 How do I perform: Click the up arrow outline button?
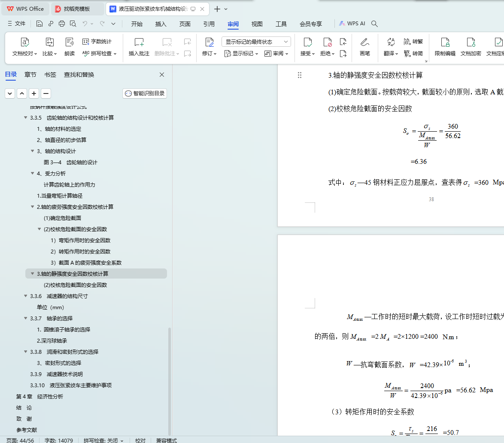tap(22, 93)
